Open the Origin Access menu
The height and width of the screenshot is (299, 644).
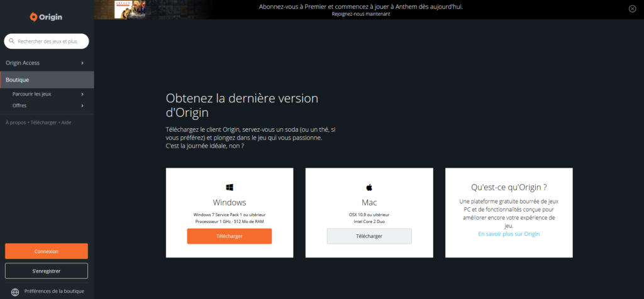tap(47, 63)
